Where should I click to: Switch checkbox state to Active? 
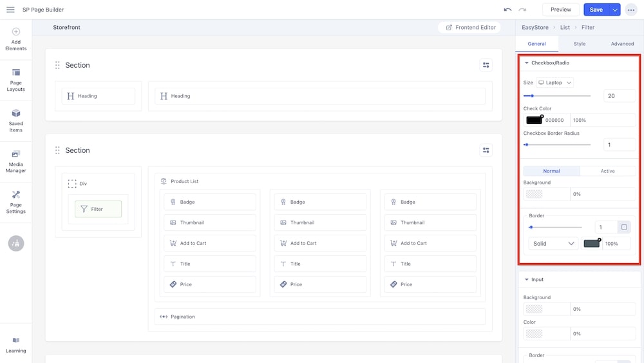point(607,171)
